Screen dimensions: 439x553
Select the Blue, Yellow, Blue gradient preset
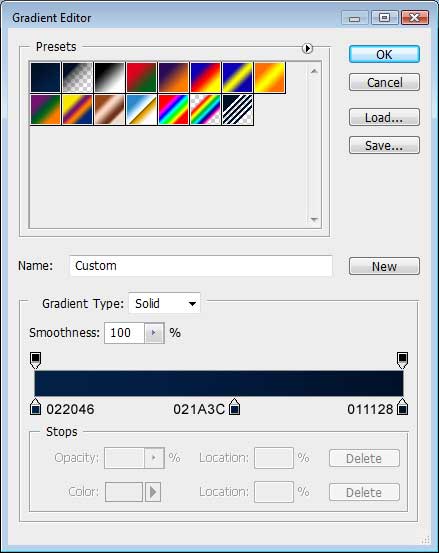point(237,77)
